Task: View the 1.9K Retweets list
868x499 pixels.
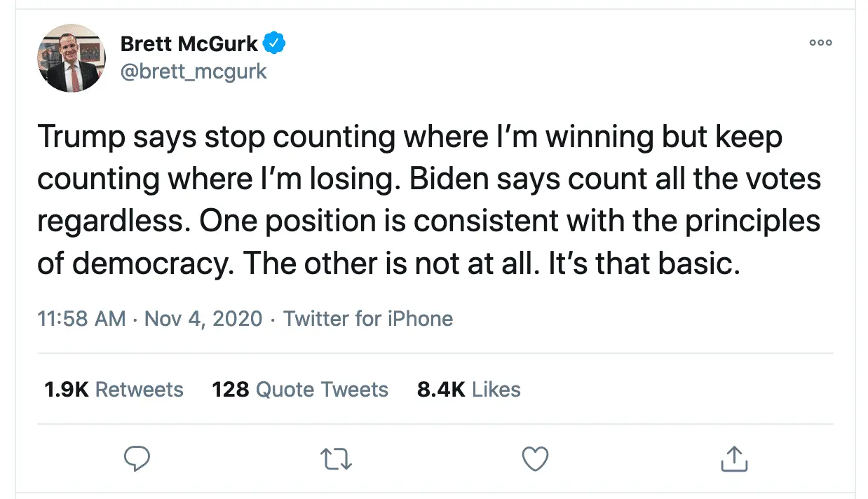Action: (114, 389)
